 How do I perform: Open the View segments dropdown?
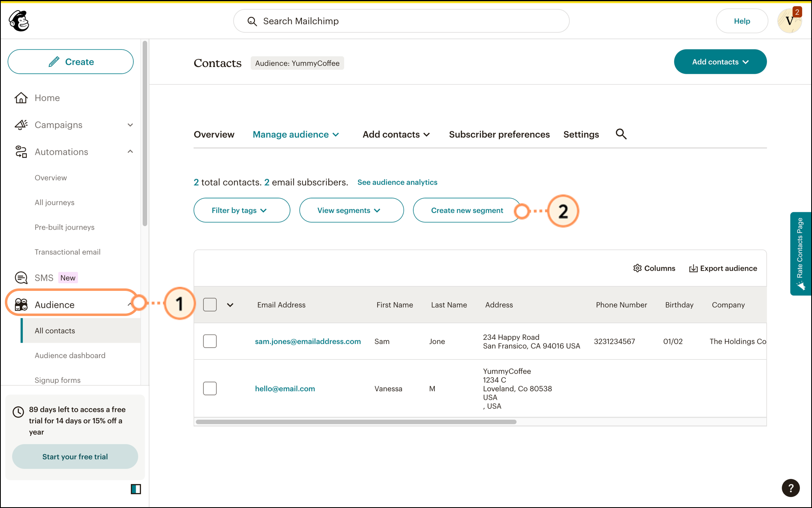pos(351,210)
